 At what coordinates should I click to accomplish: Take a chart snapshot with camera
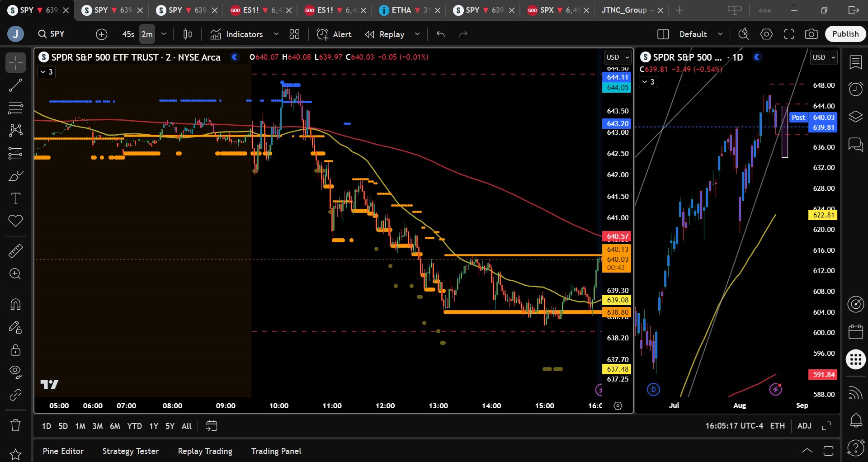[x=811, y=34]
